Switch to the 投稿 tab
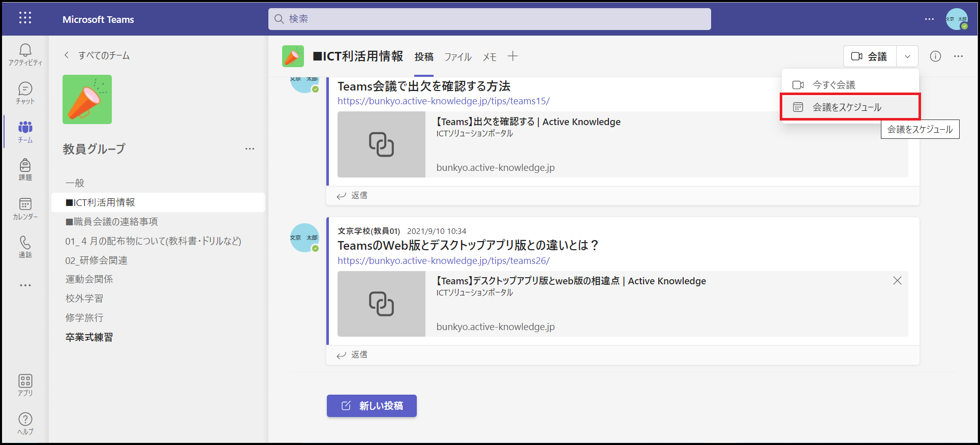This screenshot has height=445, width=980. coord(424,57)
